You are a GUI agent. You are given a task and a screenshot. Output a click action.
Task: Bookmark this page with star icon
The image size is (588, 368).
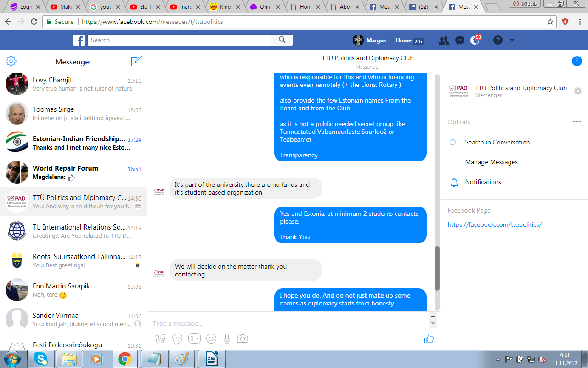[550, 22]
